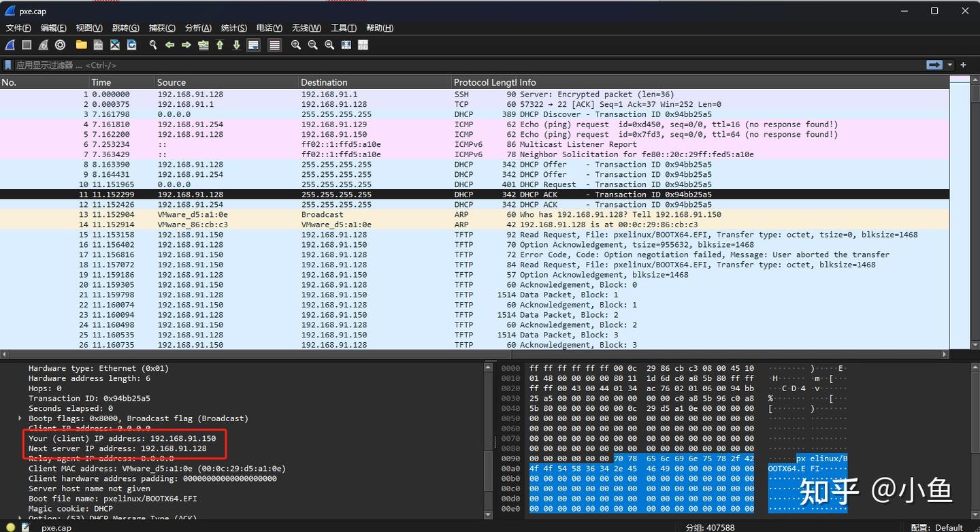Reset text to normal size
This screenshot has width=980, height=532.
pos(329,45)
